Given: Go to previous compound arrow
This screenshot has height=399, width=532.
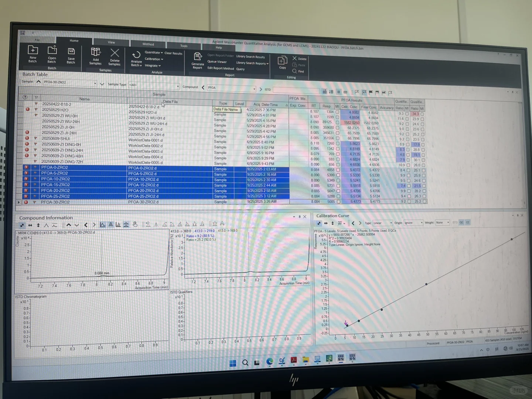Looking at the screenshot, I should point(203,88).
